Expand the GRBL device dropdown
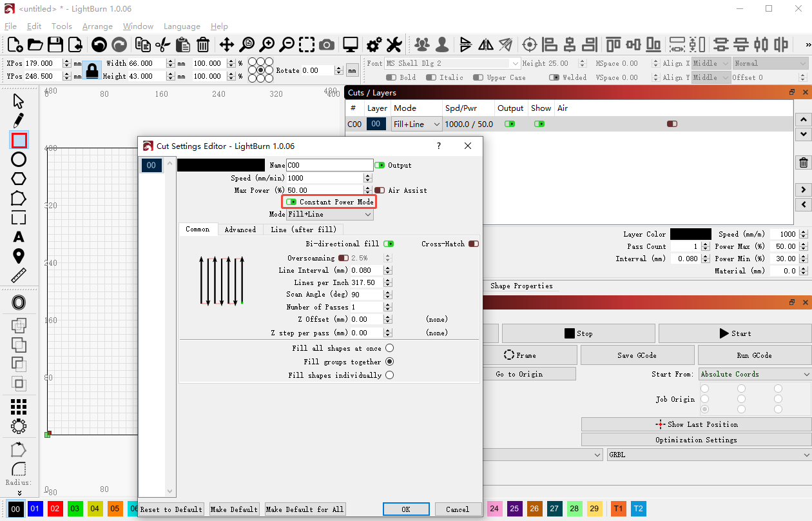 click(x=709, y=455)
